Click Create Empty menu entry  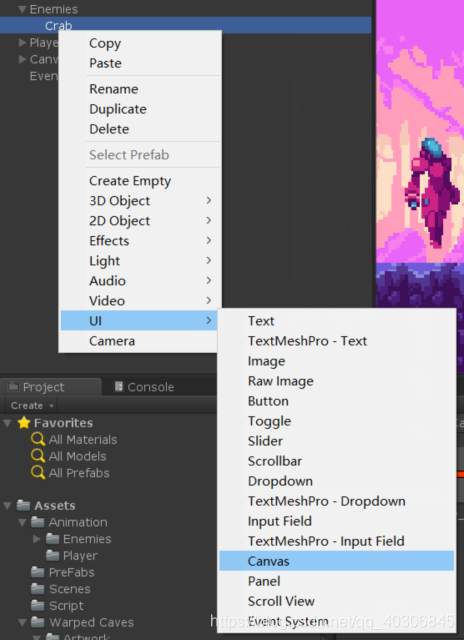click(x=140, y=181)
